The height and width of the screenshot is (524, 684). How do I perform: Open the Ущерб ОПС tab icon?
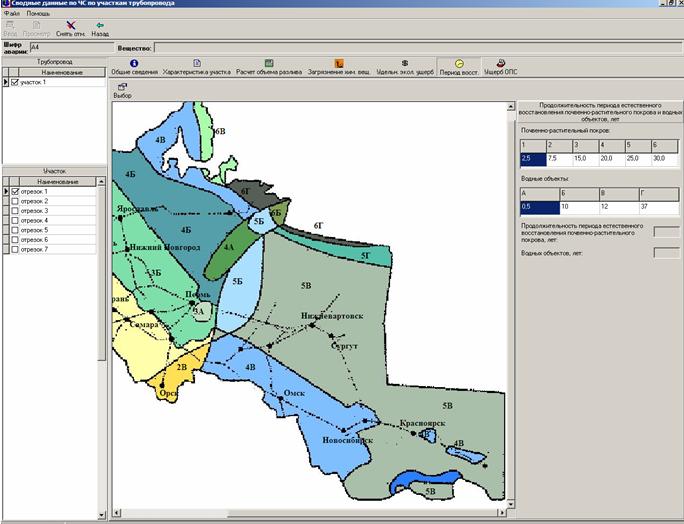click(x=500, y=63)
